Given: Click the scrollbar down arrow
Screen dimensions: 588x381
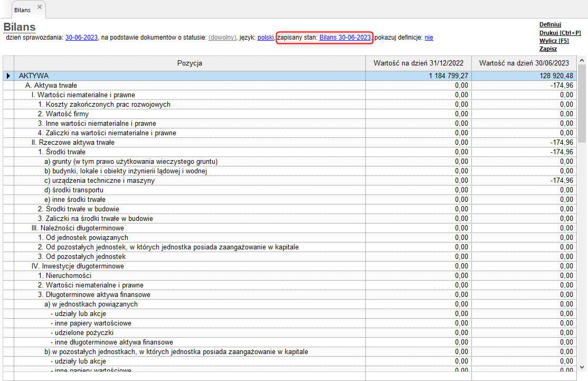Looking at the screenshot, I should click(582, 367).
